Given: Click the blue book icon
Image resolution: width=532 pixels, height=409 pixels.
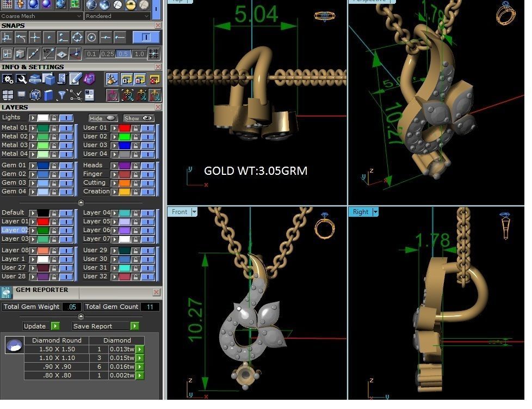Looking at the screenshot, I should 48,95.
